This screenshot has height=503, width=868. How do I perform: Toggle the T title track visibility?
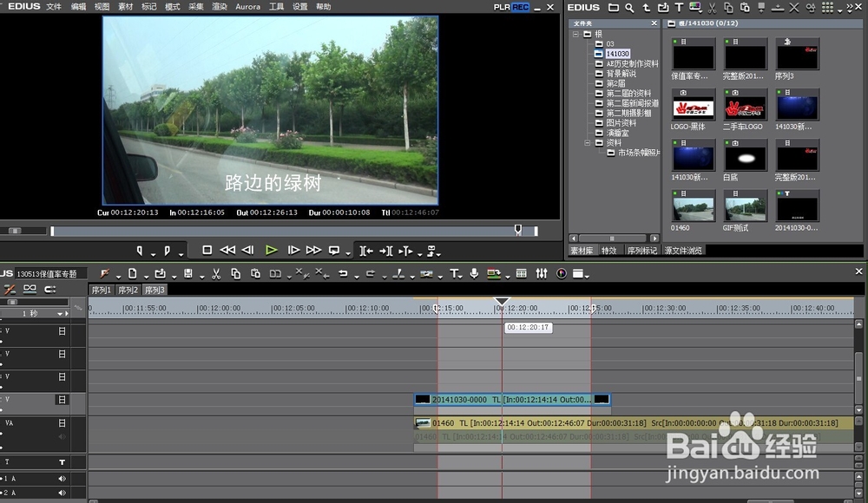pyautogui.click(x=62, y=462)
